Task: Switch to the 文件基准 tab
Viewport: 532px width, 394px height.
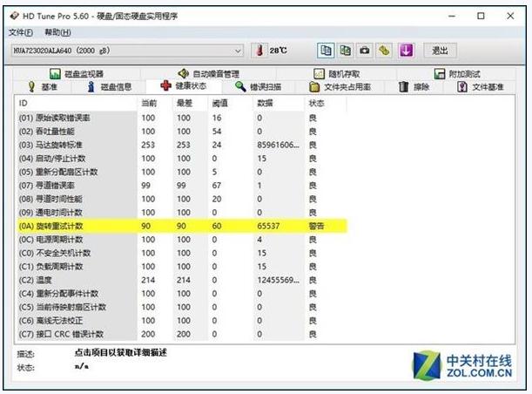Action: pyautogui.click(x=480, y=87)
